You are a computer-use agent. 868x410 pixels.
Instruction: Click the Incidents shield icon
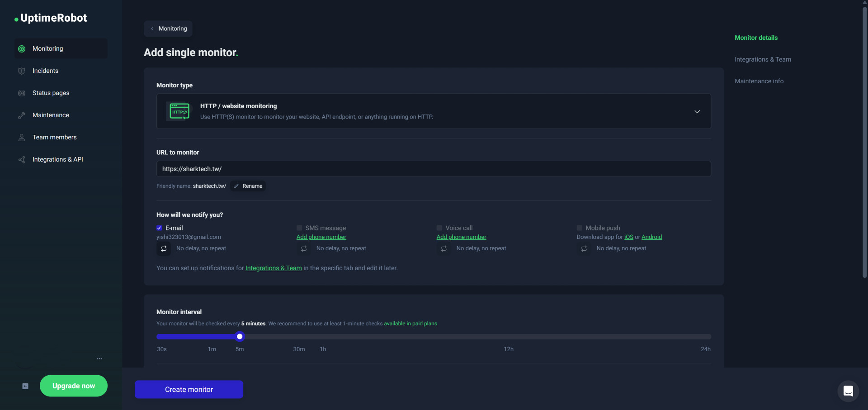pyautogui.click(x=22, y=71)
